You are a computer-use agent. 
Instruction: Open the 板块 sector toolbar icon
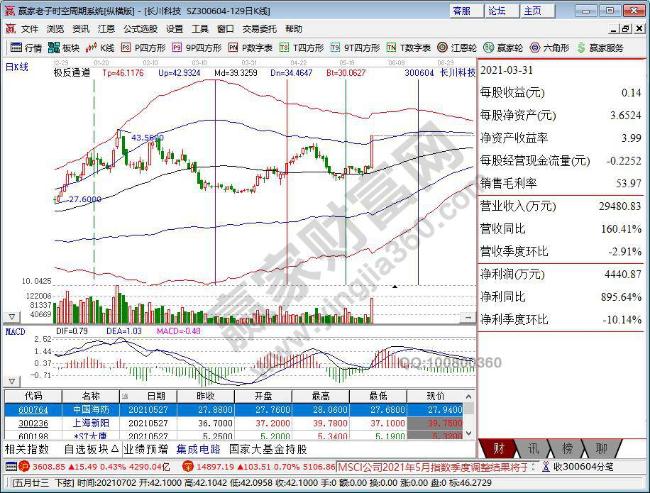click(63, 48)
